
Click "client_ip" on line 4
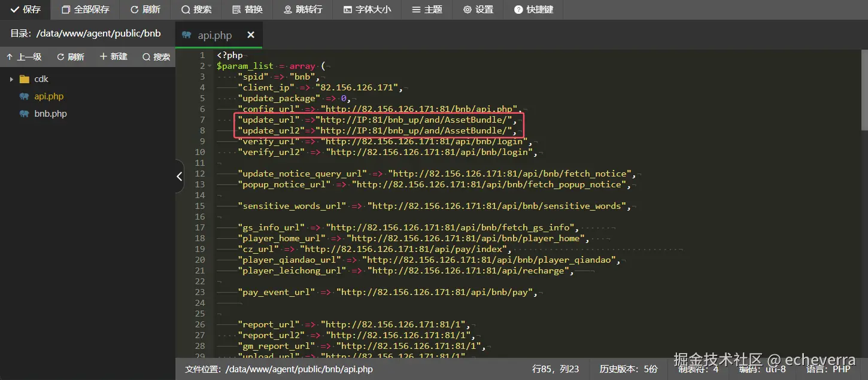coord(266,87)
